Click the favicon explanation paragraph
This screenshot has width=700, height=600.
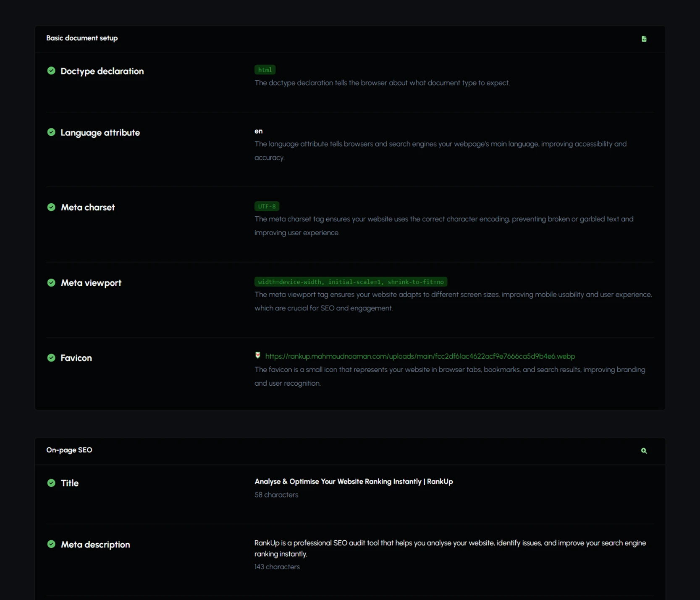[450, 376]
